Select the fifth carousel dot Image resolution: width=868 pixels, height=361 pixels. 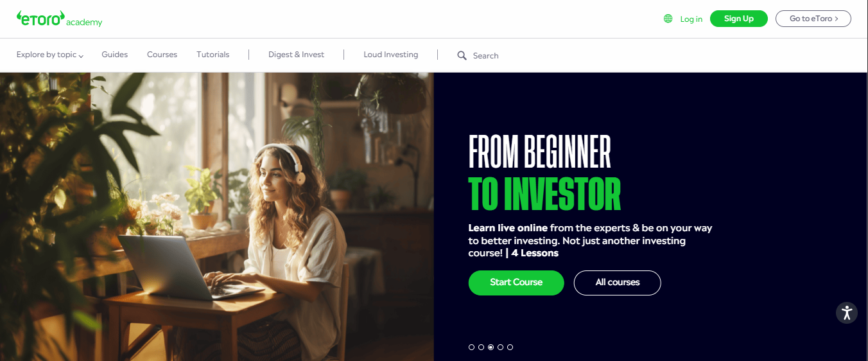coord(510,347)
